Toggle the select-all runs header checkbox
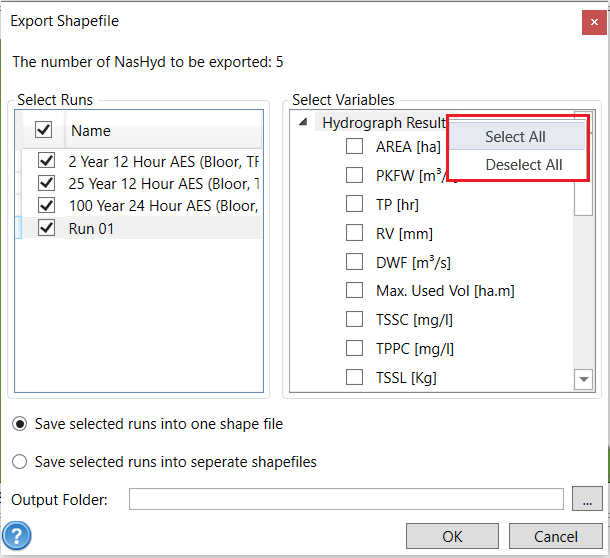Image resolution: width=610 pixels, height=558 pixels. [x=44, y=130]
